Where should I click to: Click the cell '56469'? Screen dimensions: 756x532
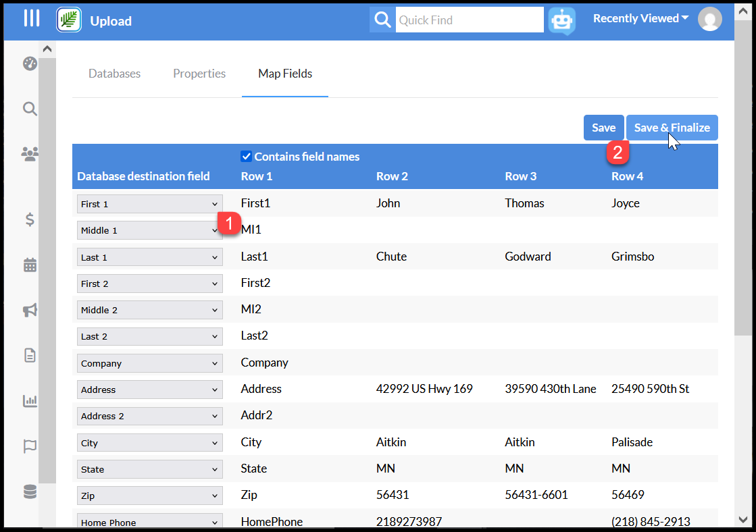[x=628, y=494]
